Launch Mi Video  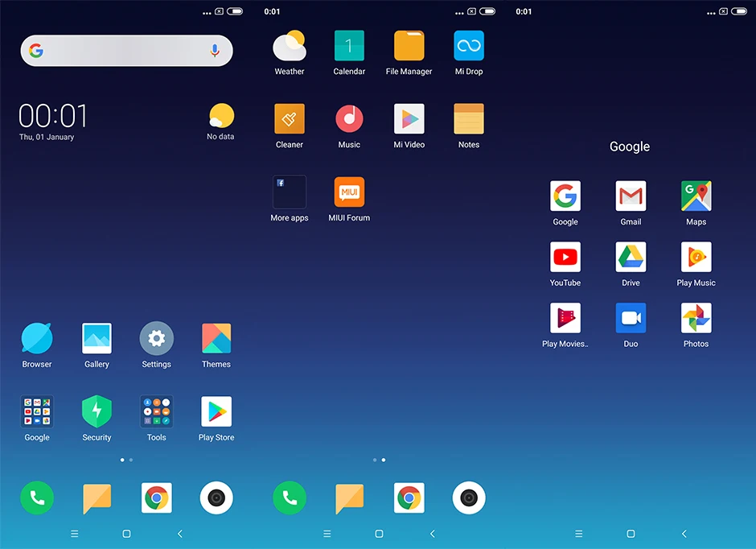(409, 118)
